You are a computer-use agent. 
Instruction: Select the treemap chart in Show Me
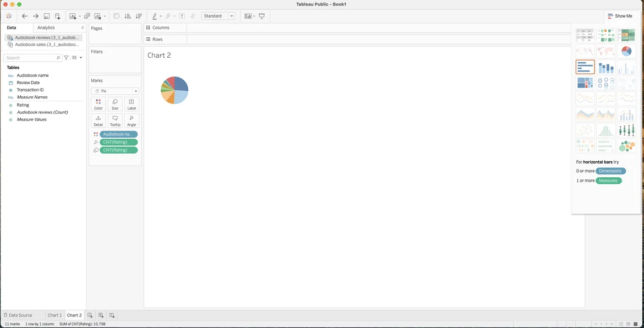(x=585, y=83)
